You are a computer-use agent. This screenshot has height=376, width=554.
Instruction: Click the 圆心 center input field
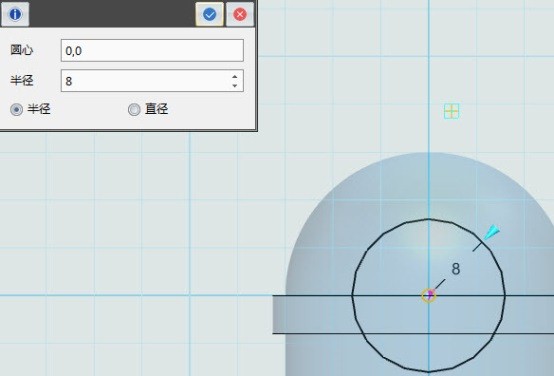[x=152, y=51]
